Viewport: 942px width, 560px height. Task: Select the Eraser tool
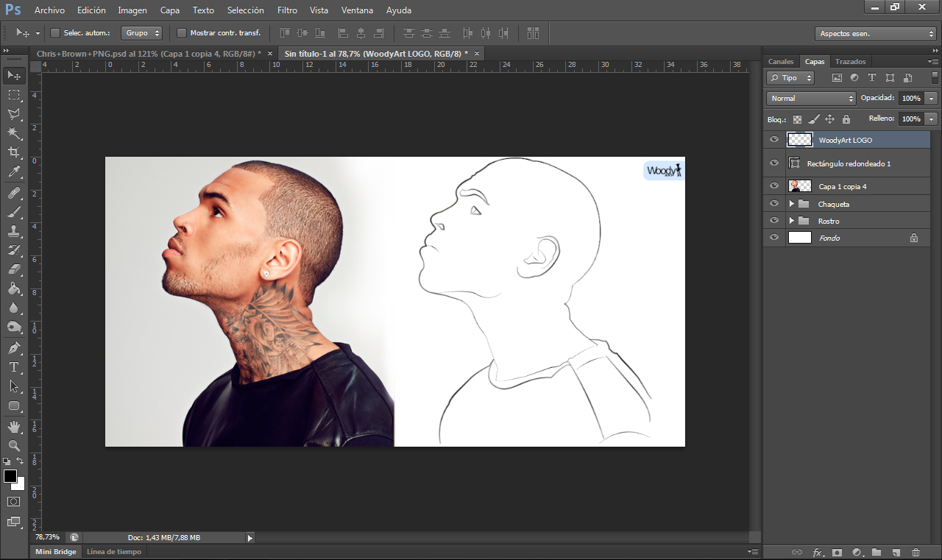(x=14, y=269)
